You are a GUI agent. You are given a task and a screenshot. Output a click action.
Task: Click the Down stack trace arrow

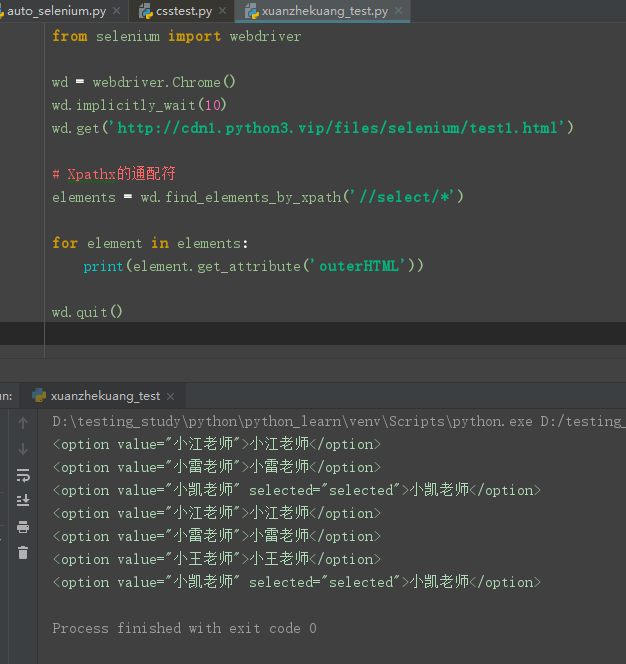point(23,449)
